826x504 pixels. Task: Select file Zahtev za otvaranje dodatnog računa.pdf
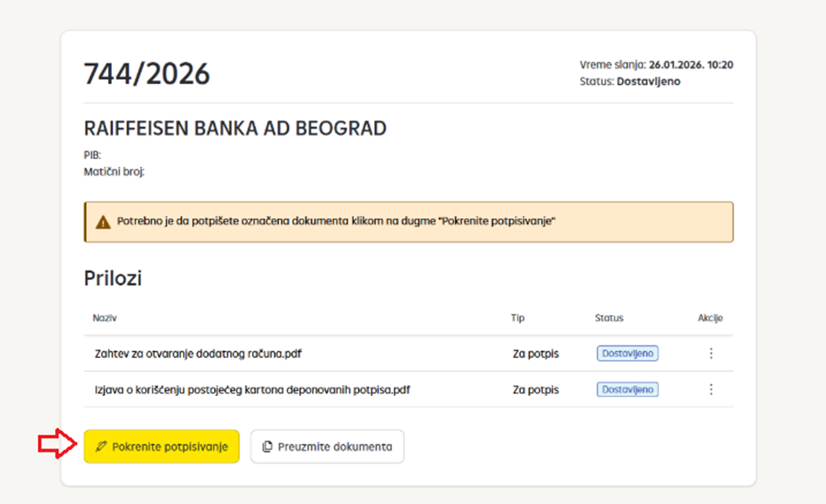pyautogui.click(x=198, y=354)
